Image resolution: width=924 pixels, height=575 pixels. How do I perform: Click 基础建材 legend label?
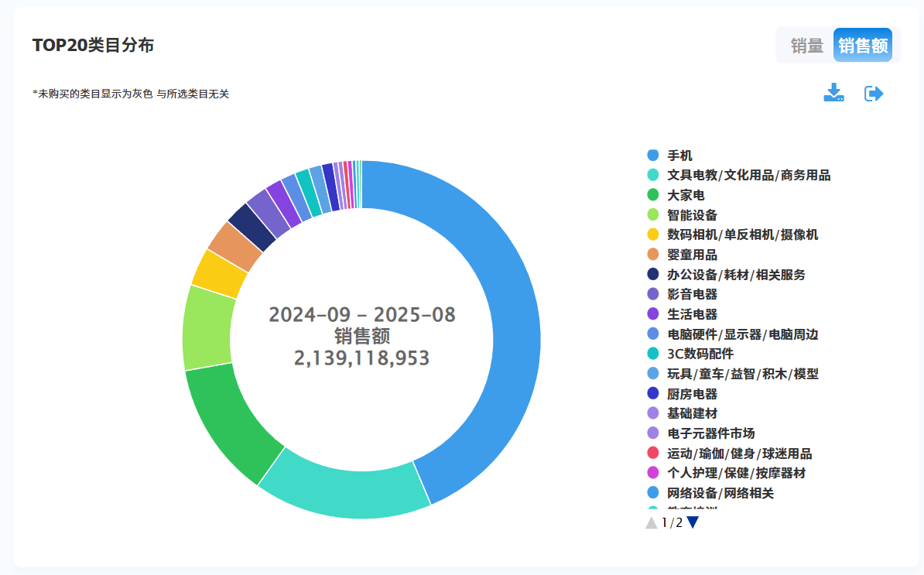click(x=693, y=413)
